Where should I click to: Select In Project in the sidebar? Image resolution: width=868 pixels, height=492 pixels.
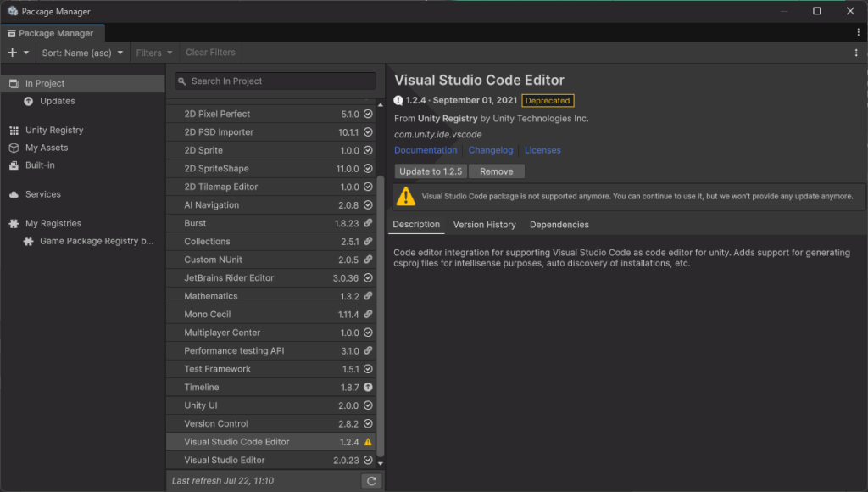click(x=83, y=84)
